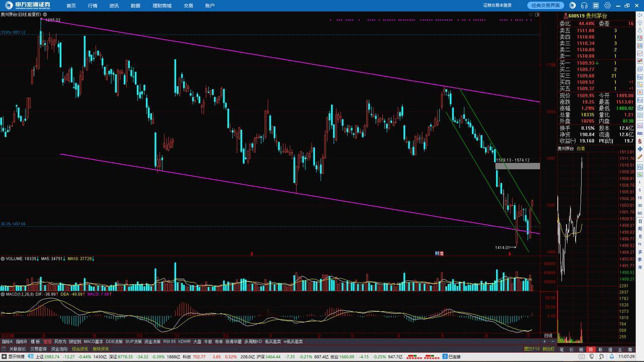
Task: Click the icon left of 关联报价
Action: point(4,349)
